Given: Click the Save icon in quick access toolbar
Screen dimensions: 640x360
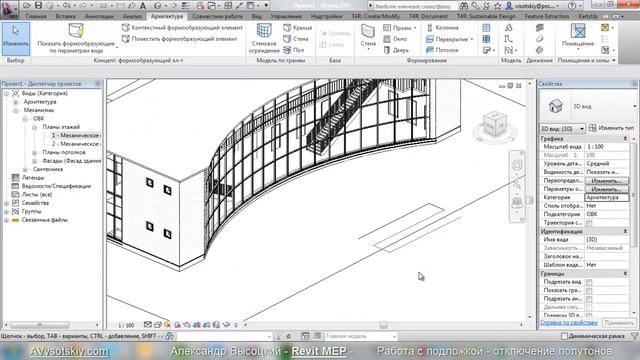Looking at the screenshot, I should pos(38,6).
